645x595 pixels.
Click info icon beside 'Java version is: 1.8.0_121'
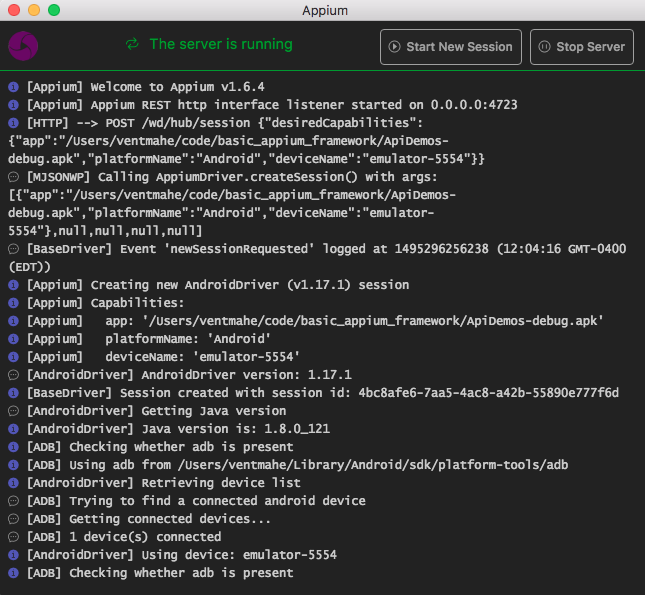pos(13,429)
